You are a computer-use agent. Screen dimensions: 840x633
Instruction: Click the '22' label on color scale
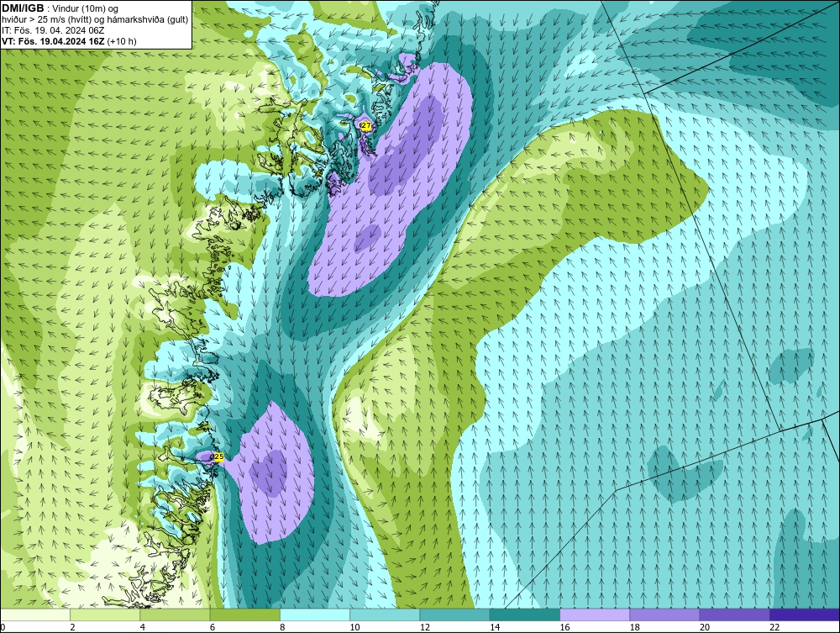[774, 628]
